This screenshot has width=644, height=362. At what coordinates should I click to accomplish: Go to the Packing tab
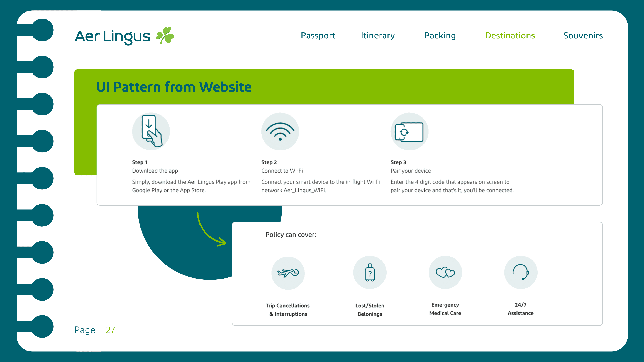click(440, 35)
